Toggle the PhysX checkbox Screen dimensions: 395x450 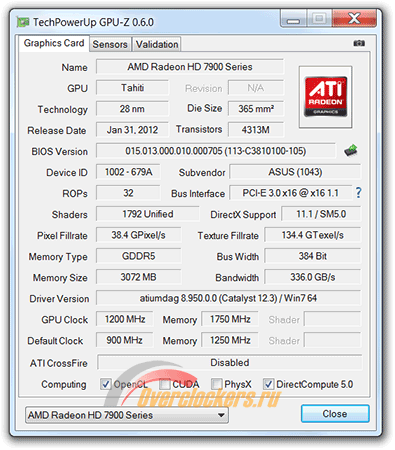[x=216, y=384]
